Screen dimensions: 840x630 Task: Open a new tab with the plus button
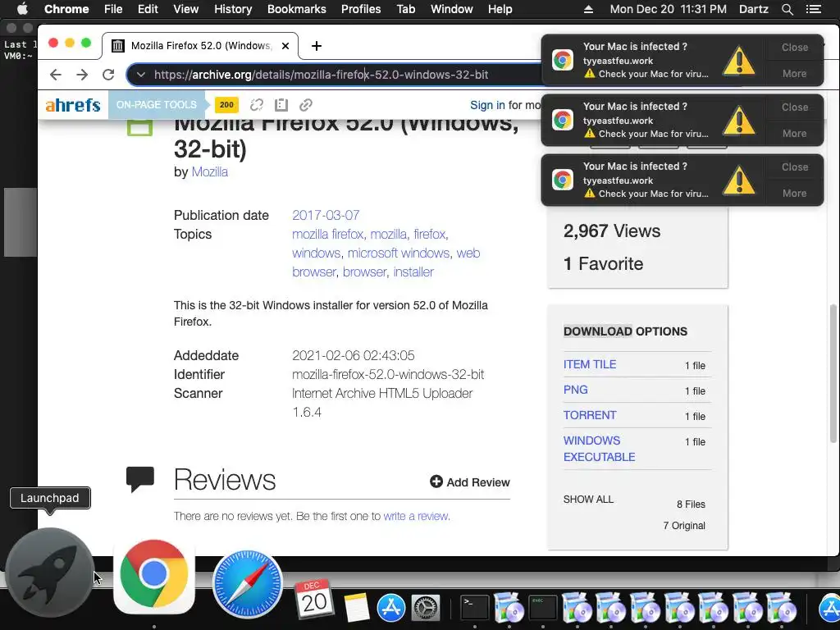317,46
